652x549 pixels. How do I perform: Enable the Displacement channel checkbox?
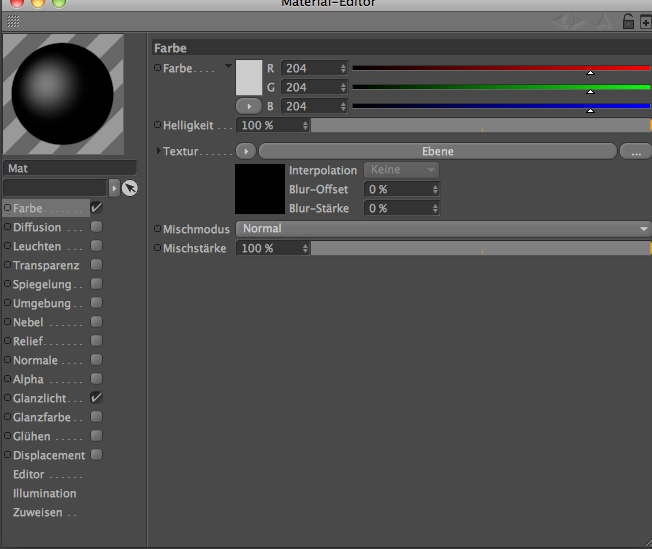tap(96, 455)
